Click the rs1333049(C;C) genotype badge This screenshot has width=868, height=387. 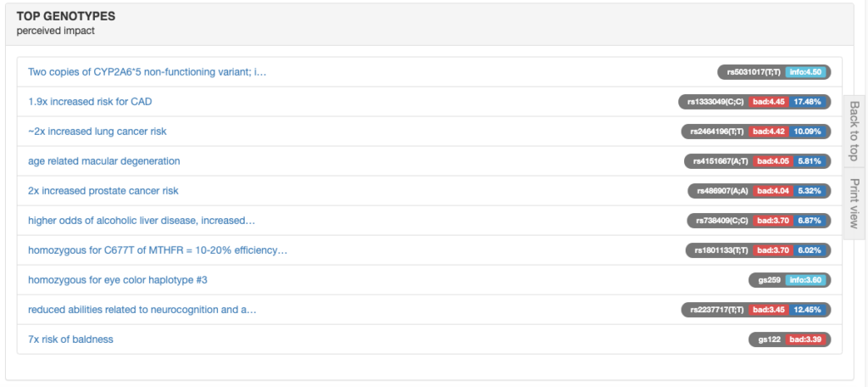[x=714, y=102]
